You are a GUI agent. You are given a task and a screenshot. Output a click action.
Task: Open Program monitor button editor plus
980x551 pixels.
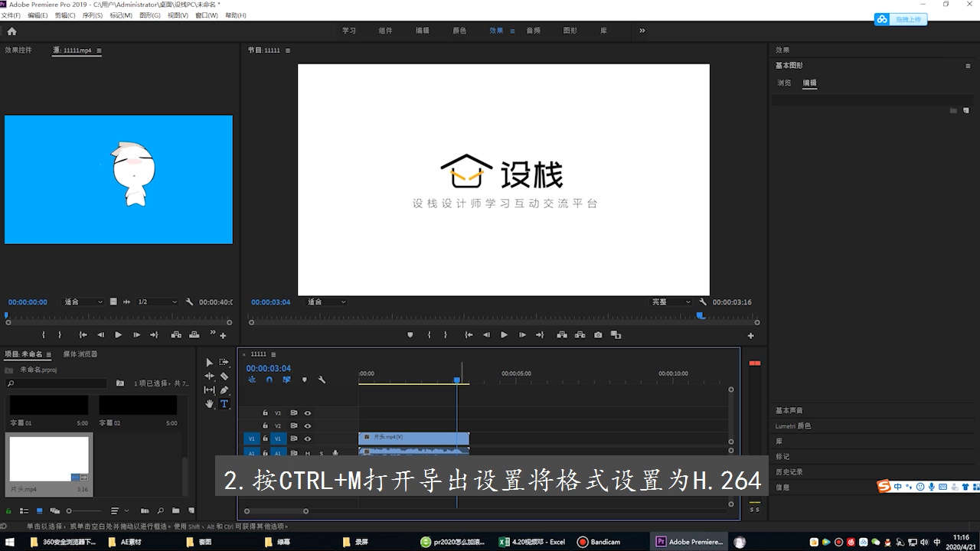tap(750, 335)
